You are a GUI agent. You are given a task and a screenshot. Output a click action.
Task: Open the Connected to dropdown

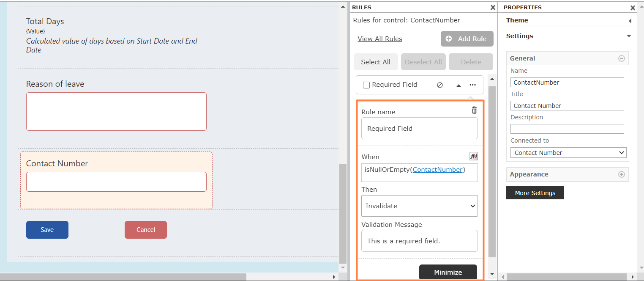point(568,153)
